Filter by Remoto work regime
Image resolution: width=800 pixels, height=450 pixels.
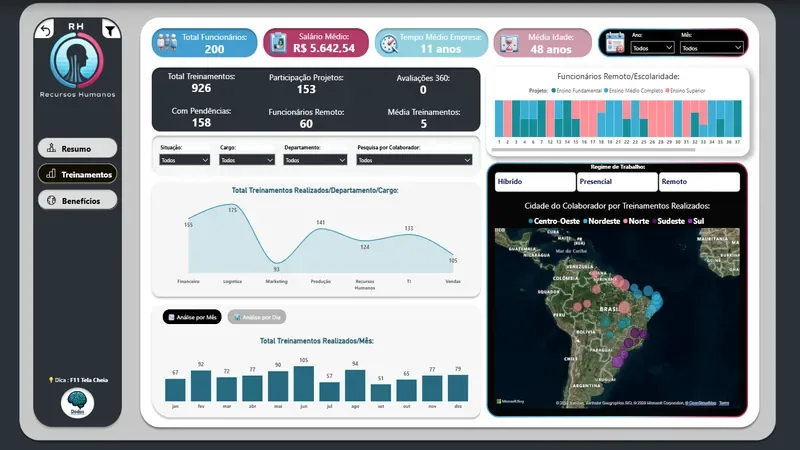(x=699, y=182)
